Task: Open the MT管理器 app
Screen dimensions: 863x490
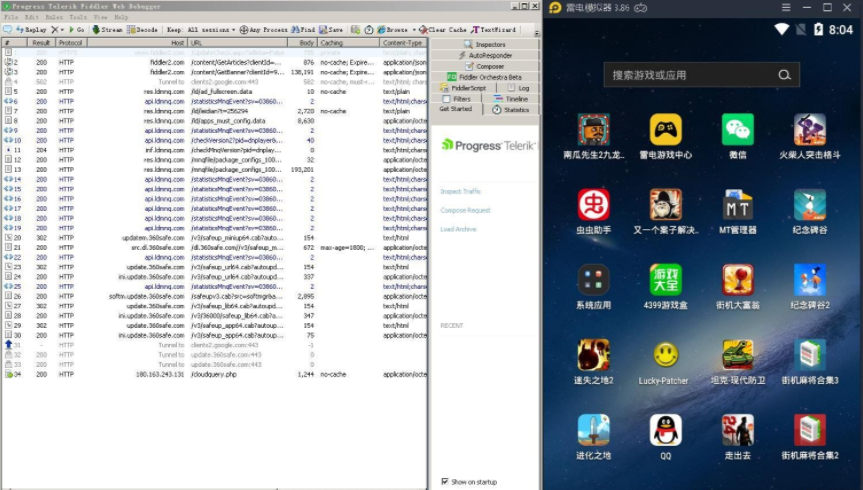Action: [738, 211]
